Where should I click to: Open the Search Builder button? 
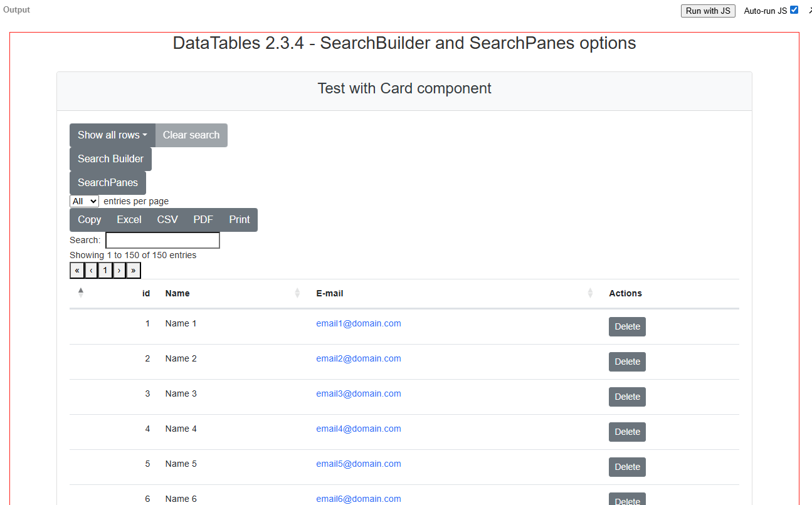pos(110,159)
